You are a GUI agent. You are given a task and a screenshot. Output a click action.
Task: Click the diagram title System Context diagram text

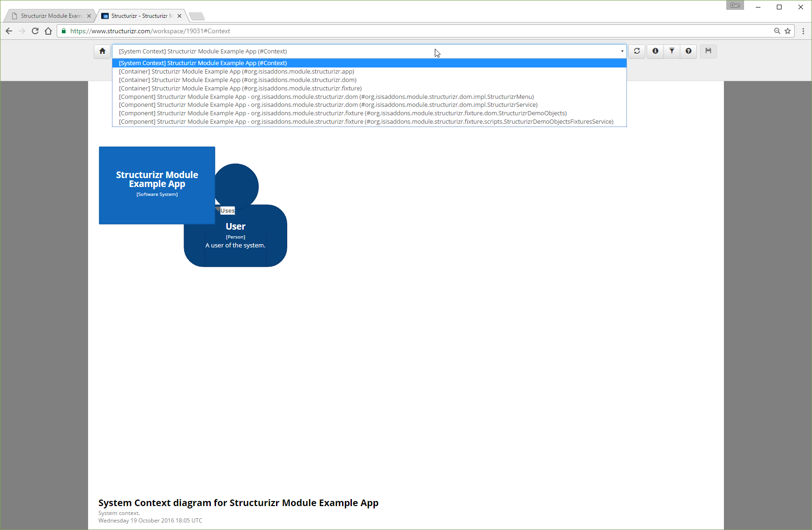point(238,503)
